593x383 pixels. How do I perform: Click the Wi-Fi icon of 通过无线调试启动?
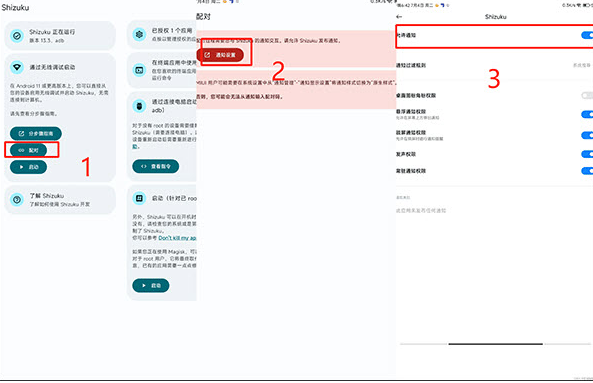tap(17, 67)
